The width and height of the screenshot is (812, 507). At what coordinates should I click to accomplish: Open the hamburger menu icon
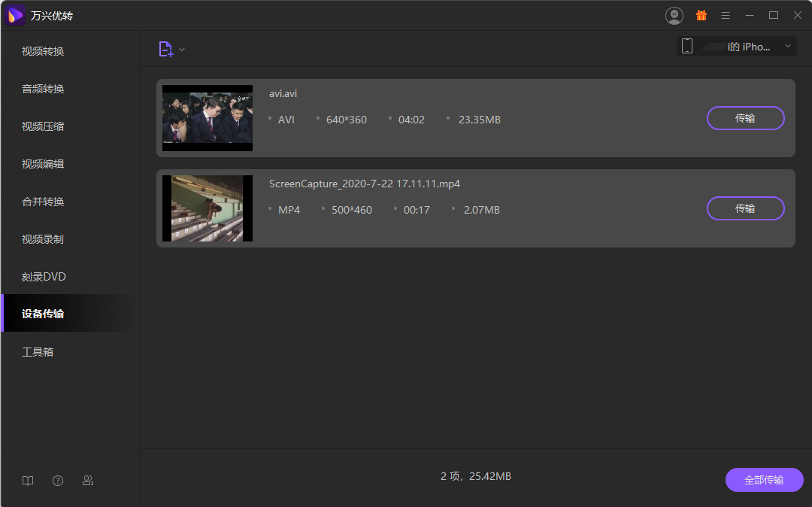click(726, 16)
